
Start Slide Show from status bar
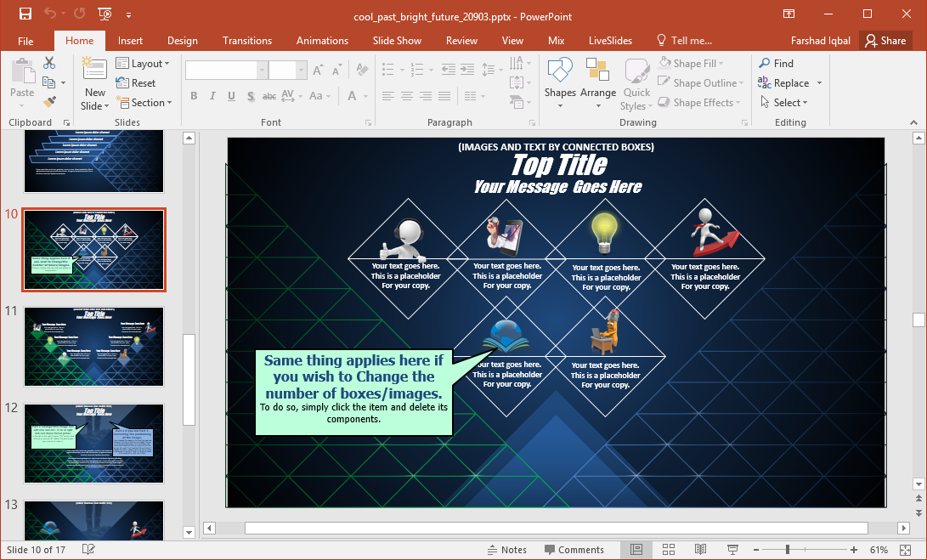[732, 550]
